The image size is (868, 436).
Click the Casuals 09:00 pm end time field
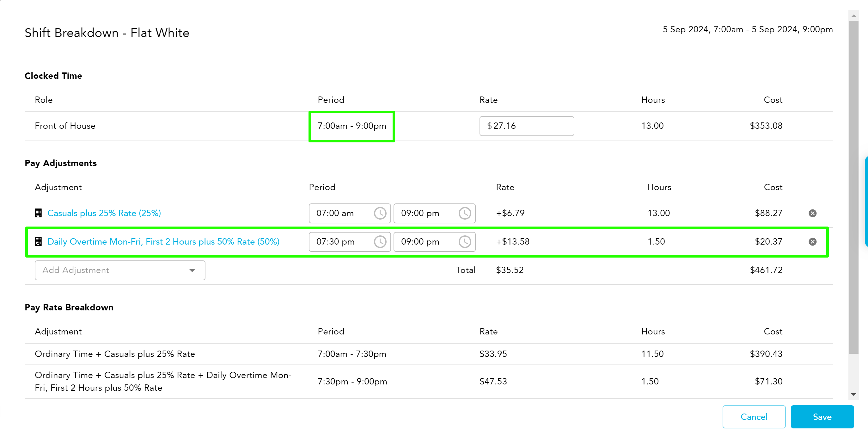pyautogui.click(x=434, y=213)
